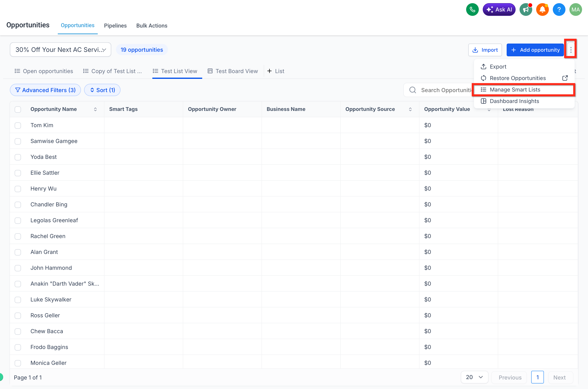Open the MA user avatar
The width and height of the screenshot is (588, 389).
point(576,10)
